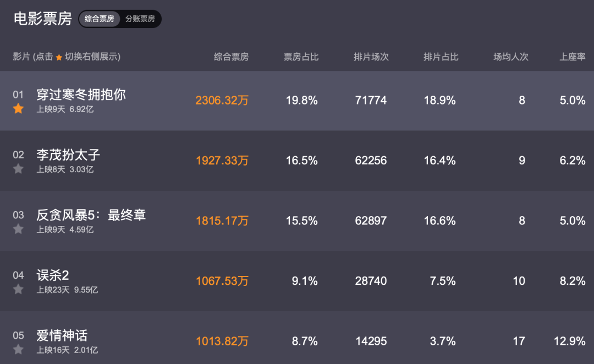Click the orange star beside 穿过寒冬拥抱你

(x=18, y=109)
